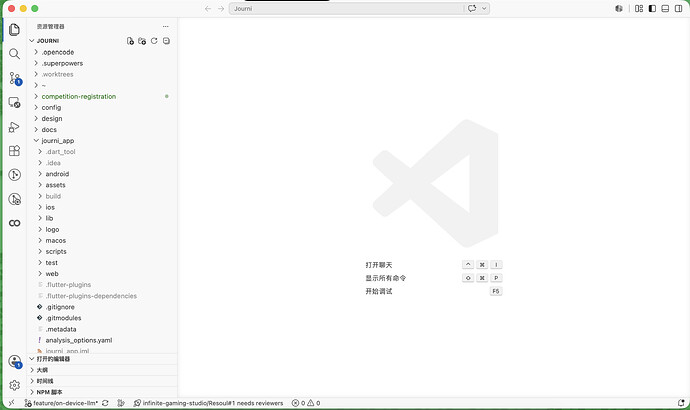Screen dimensions: 690x410
Task: Open the Manage gear settings icon
Action: [15, 385]
